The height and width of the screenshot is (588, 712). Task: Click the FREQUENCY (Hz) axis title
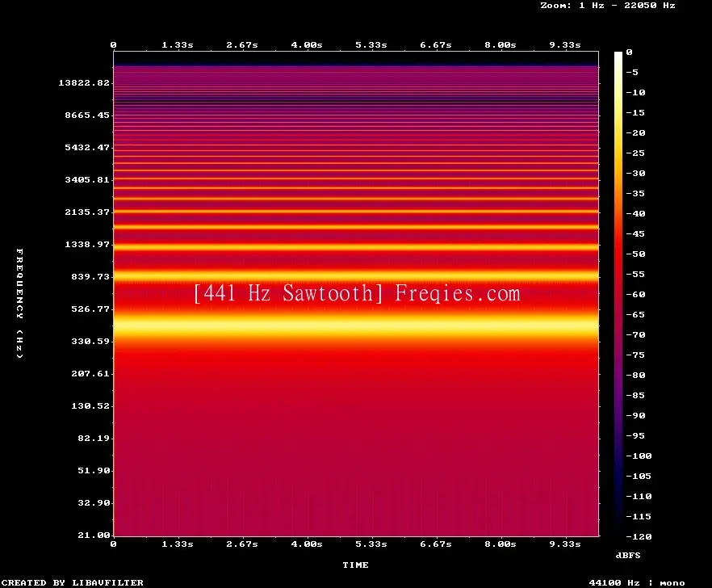[x=19, y=304]
